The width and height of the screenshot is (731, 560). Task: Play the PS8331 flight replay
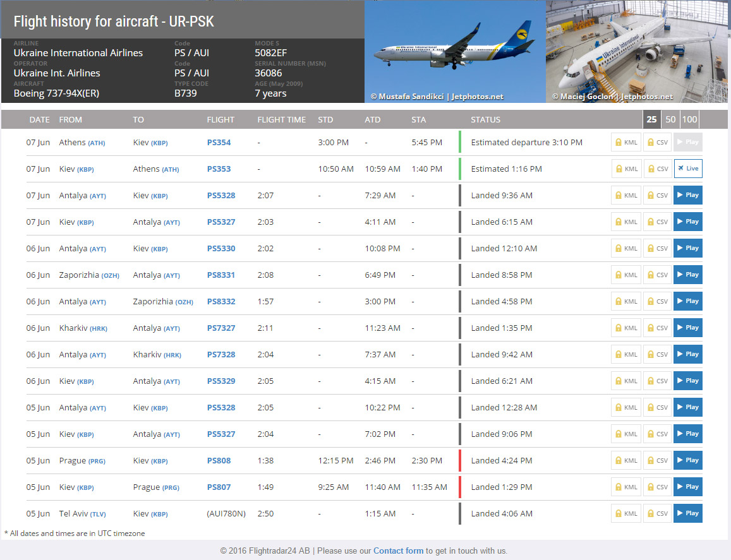tap(687, 275)
